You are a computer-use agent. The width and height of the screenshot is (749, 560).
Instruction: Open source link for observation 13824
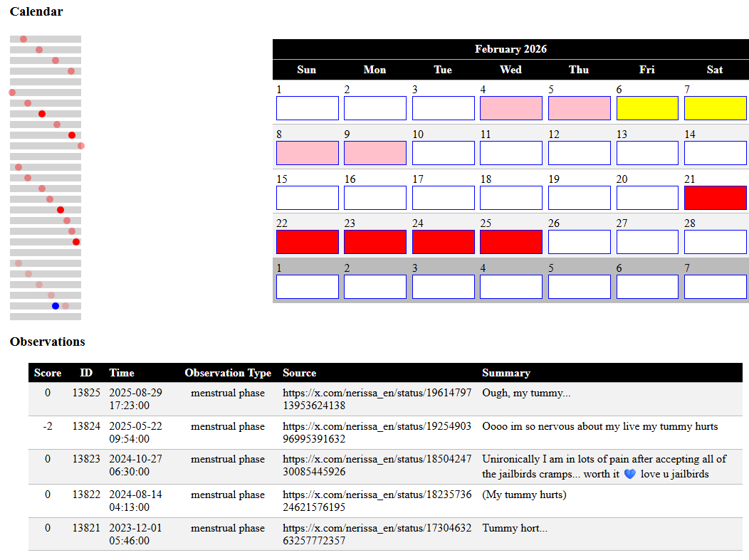tap(377, 433)
